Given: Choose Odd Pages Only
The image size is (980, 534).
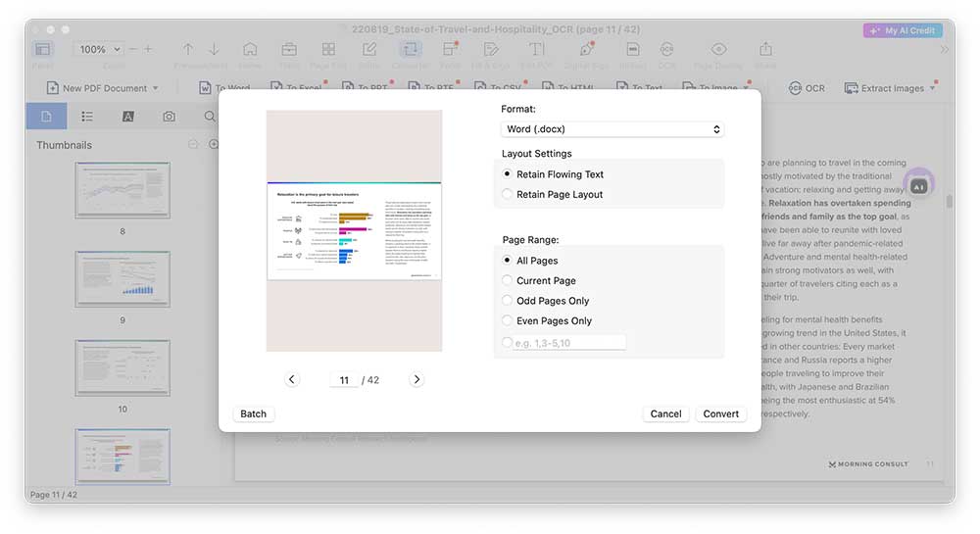Looking at the screenshot, I should pyautogui.click(x=508, y=301).
